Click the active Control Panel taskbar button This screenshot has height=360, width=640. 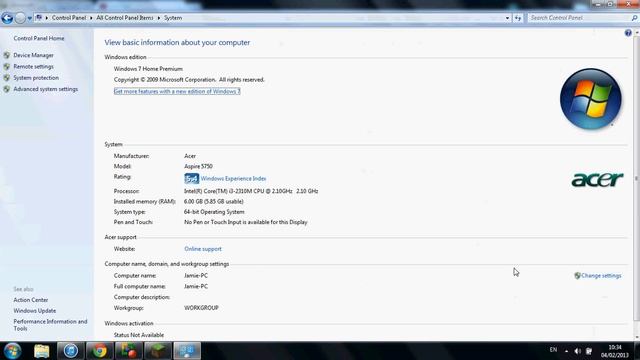click(x=187, y=351)
